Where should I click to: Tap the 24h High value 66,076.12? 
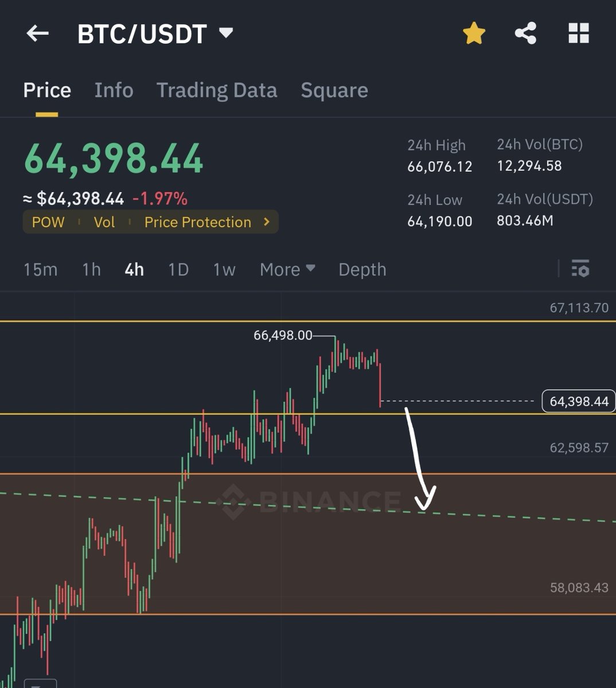[x=440, y=167]
